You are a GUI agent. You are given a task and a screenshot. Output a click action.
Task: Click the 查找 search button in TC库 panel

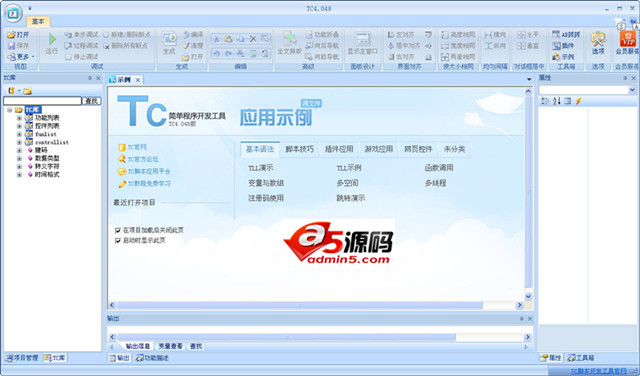click(x=92, y=101)
